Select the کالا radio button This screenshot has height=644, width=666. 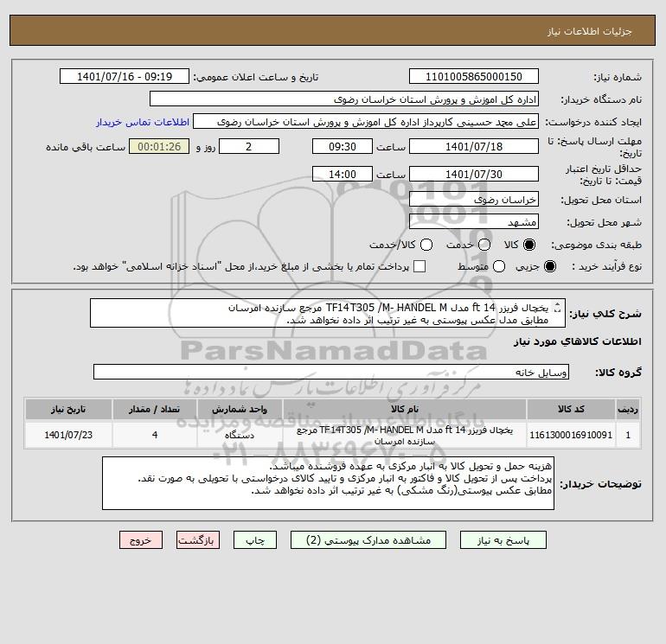[529, 245]
